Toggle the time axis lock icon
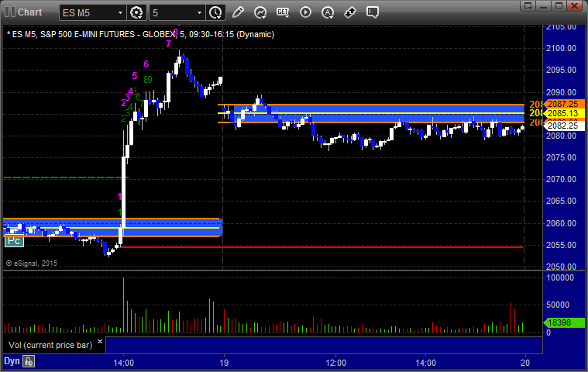Screen dimensions: 588x372 pos(29,361)
